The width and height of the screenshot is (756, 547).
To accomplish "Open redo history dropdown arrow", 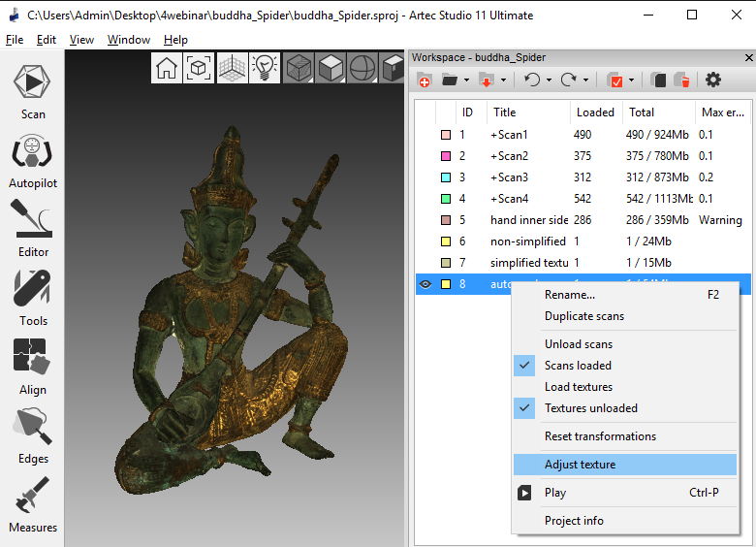I will point(585,80).
